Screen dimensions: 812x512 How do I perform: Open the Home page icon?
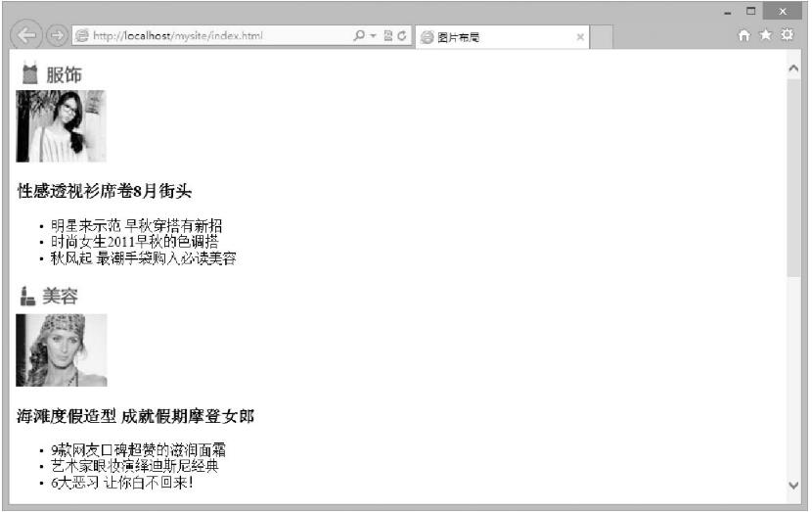click(746, 35)
